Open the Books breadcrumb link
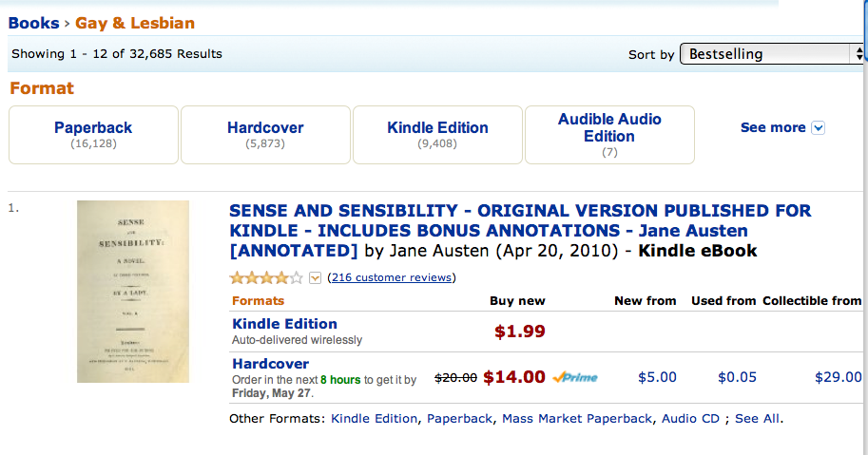The image size is (868, 455). (x=33, y=23)
